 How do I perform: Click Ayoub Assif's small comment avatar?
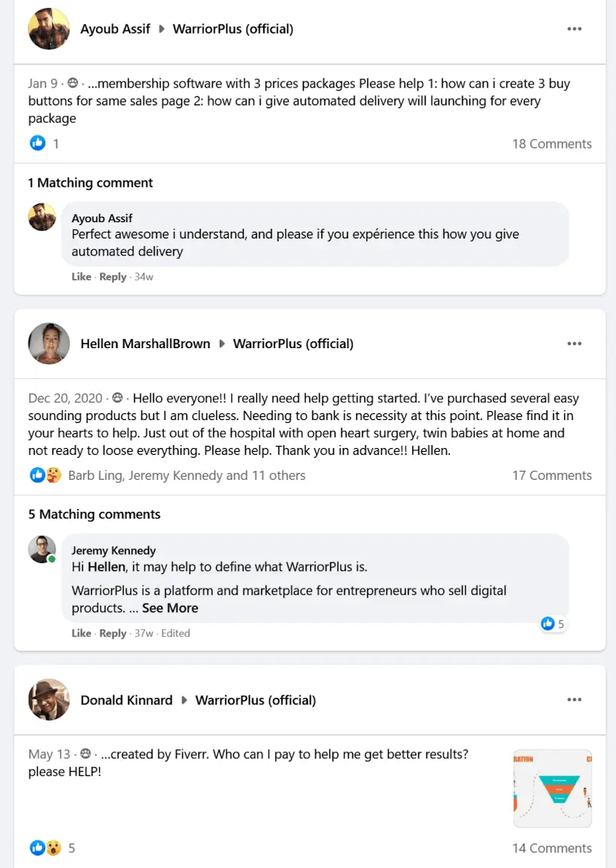(x=42, y=217)
